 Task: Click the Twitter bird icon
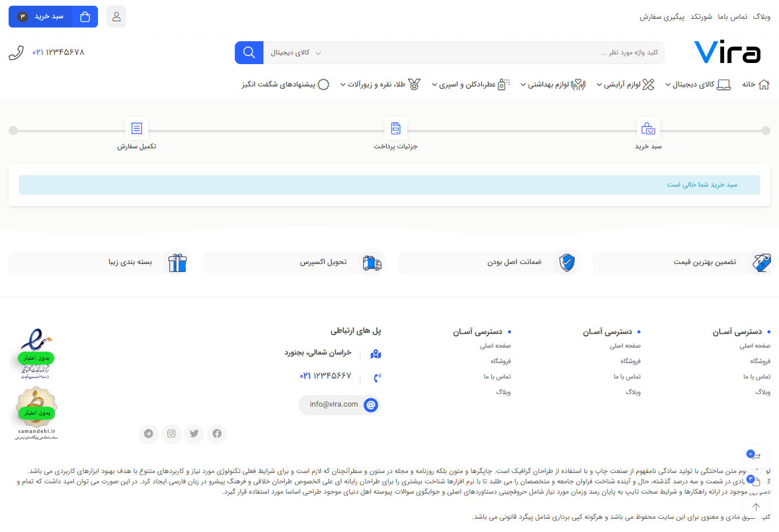194,434
